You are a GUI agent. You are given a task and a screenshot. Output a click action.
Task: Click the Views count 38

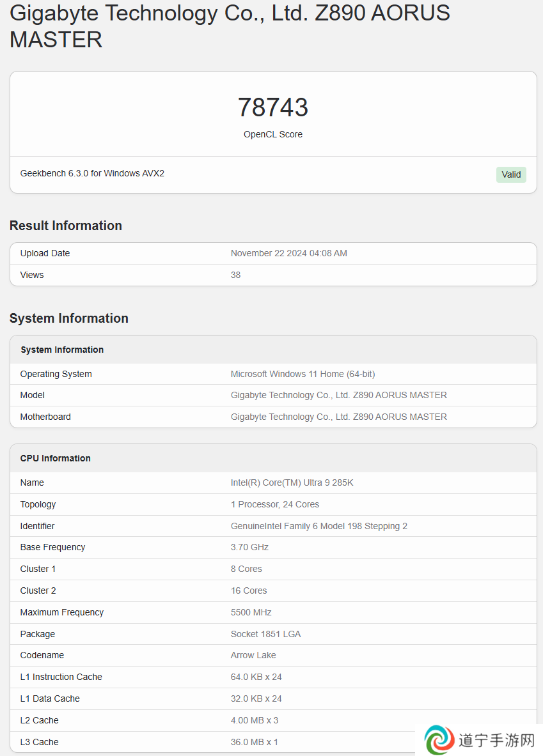pyautogui.click(x=235, y=275)
